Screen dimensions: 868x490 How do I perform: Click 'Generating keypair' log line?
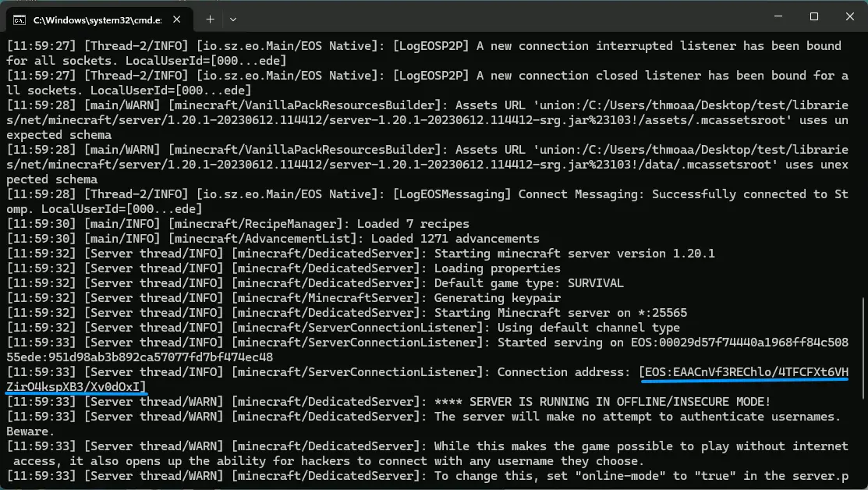(x=497, y=298)
